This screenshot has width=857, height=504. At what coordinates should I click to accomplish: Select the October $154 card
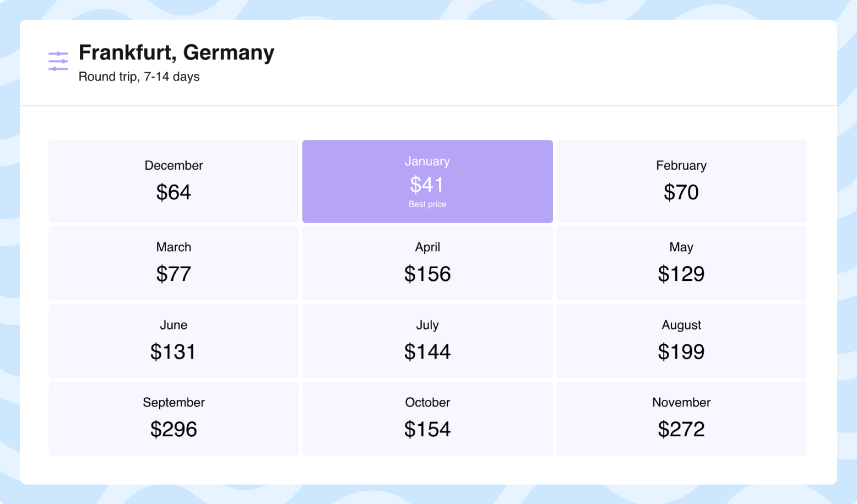(x=427, y=418)
